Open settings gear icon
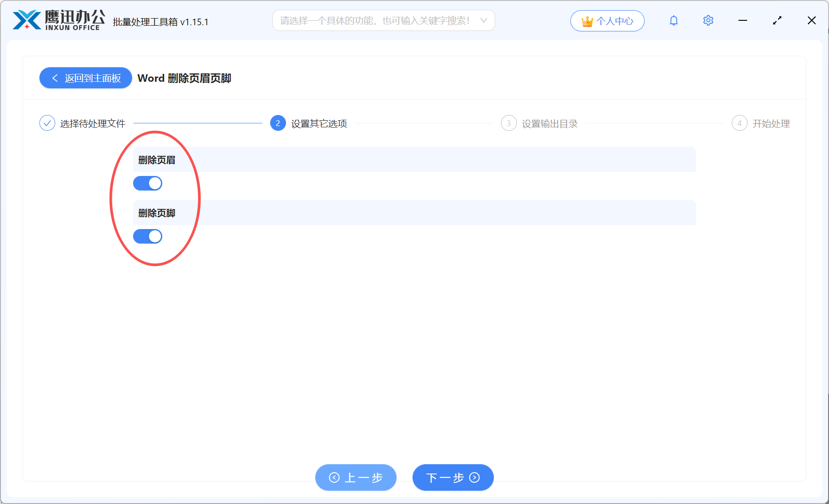Viewport: 829px width, 504px height. pos(708,21)
